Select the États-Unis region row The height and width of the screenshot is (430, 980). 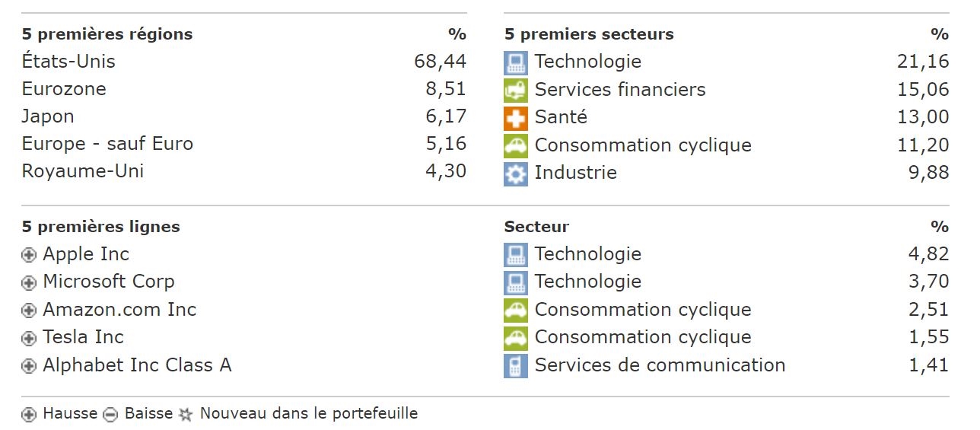(68, 62)
